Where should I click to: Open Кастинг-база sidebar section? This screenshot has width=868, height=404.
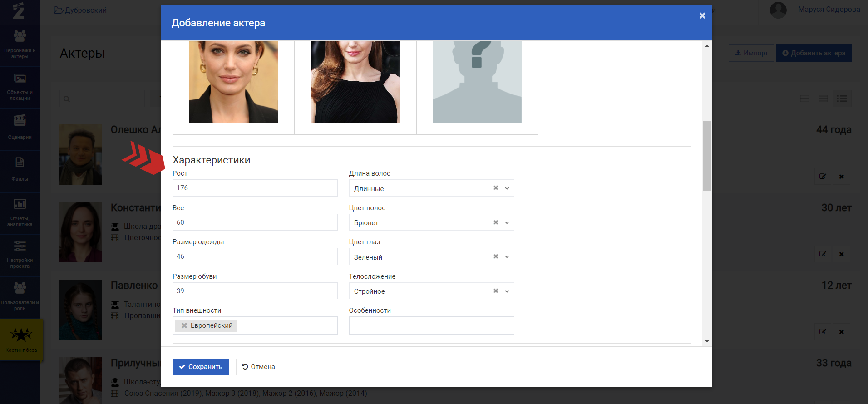coord(21,340)
